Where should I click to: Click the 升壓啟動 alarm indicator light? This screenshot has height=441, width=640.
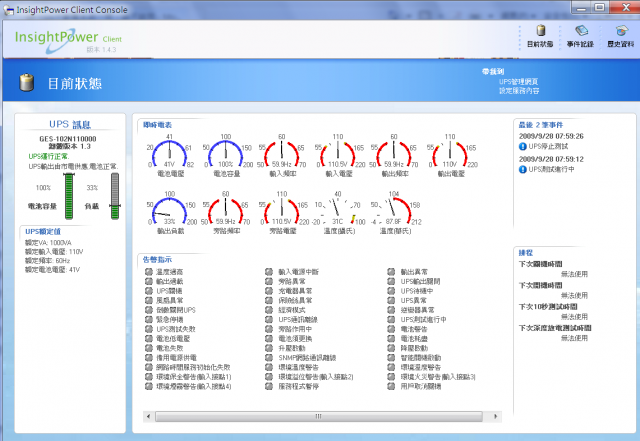[x=269, y=348]
